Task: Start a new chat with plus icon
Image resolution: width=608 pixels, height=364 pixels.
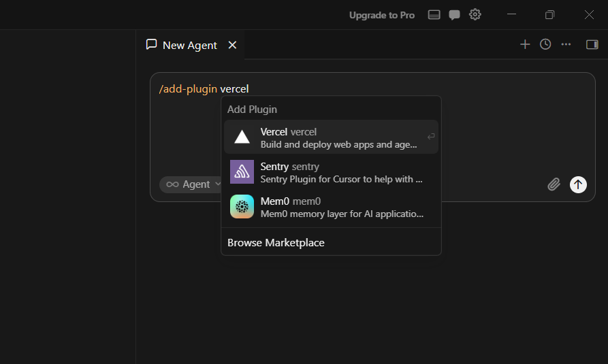Action: pos(525,45)
